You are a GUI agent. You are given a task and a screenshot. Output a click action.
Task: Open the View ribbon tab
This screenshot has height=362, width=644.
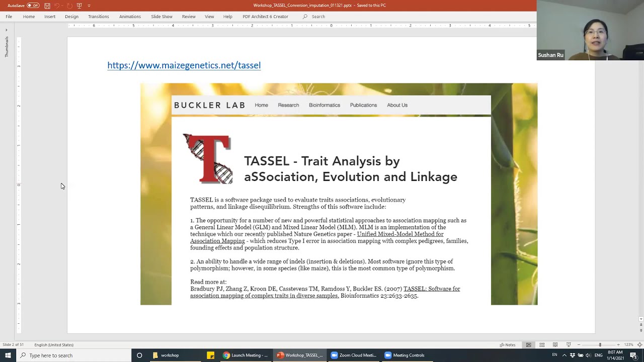209,17
